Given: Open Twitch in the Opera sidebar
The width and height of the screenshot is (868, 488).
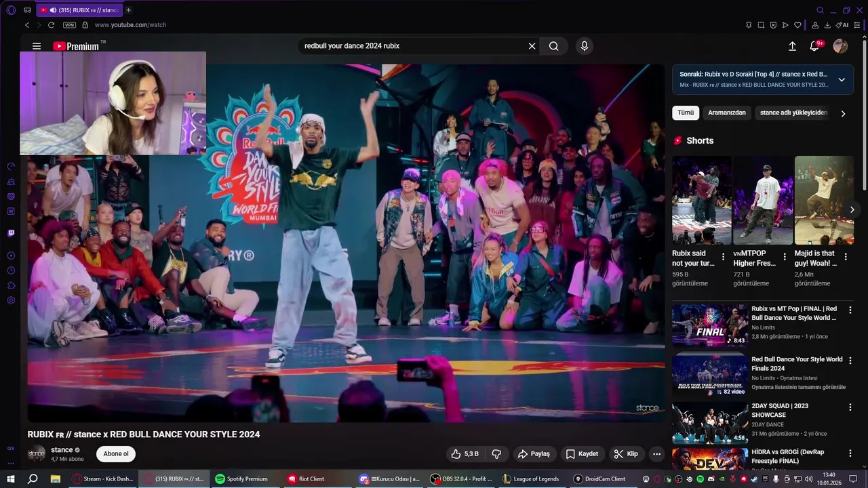Looking at the screenshot, I should pos(11,233).
